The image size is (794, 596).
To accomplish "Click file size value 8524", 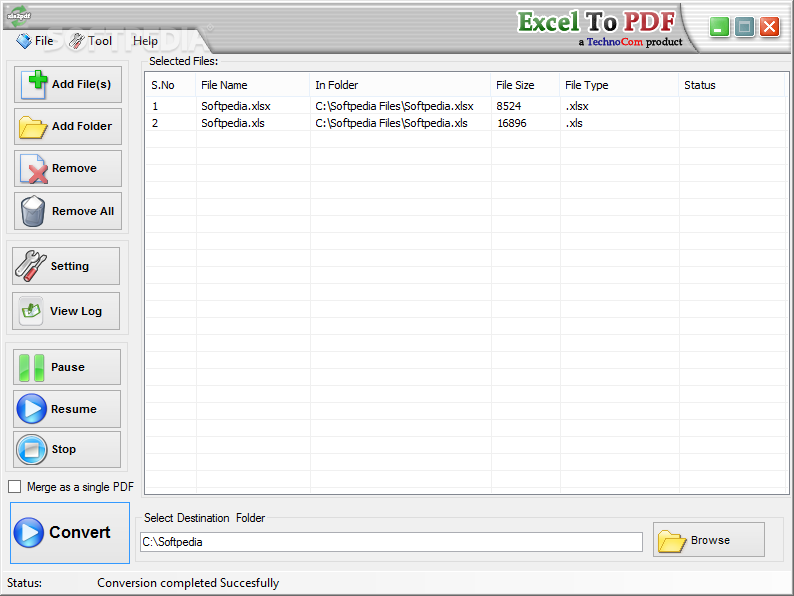I will pos(509,106).
